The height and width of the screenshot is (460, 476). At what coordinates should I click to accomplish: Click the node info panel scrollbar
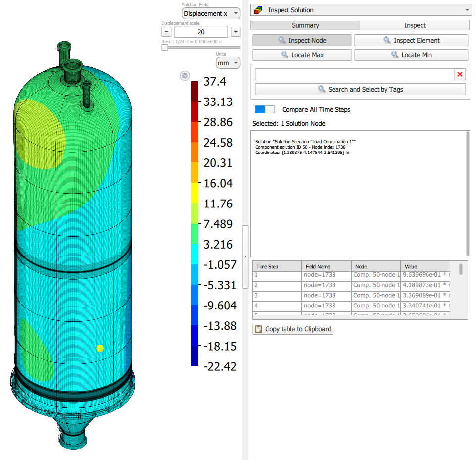point(468,194)
